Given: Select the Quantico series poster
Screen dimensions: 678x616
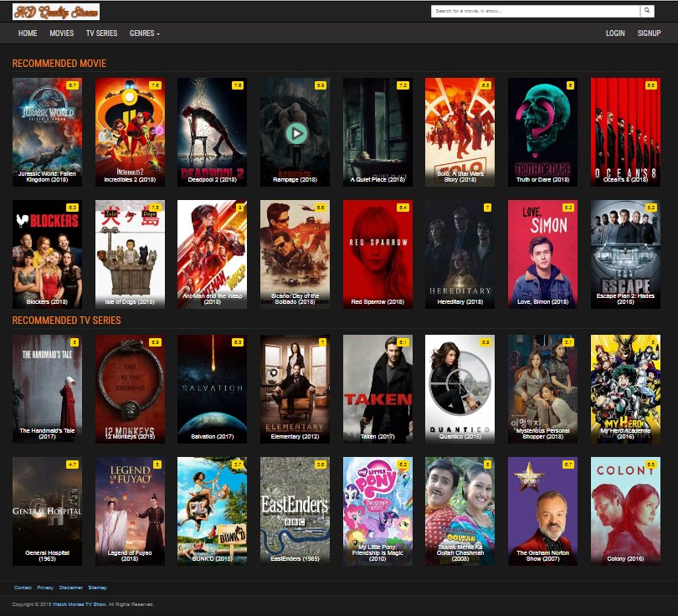Looking at the screenshot, I should pyautogui.click(x=460, y=389).
